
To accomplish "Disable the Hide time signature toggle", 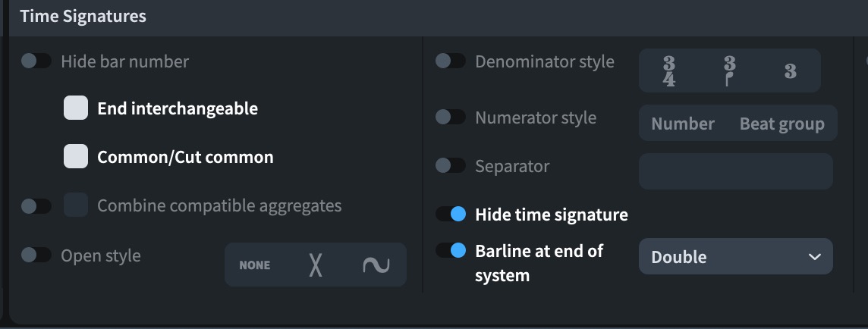I will [451, 214].
